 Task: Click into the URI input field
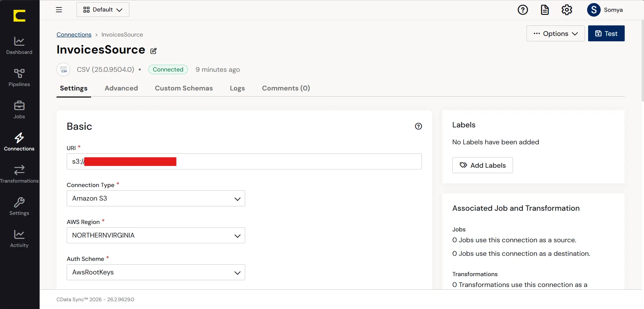click(244, 162)
